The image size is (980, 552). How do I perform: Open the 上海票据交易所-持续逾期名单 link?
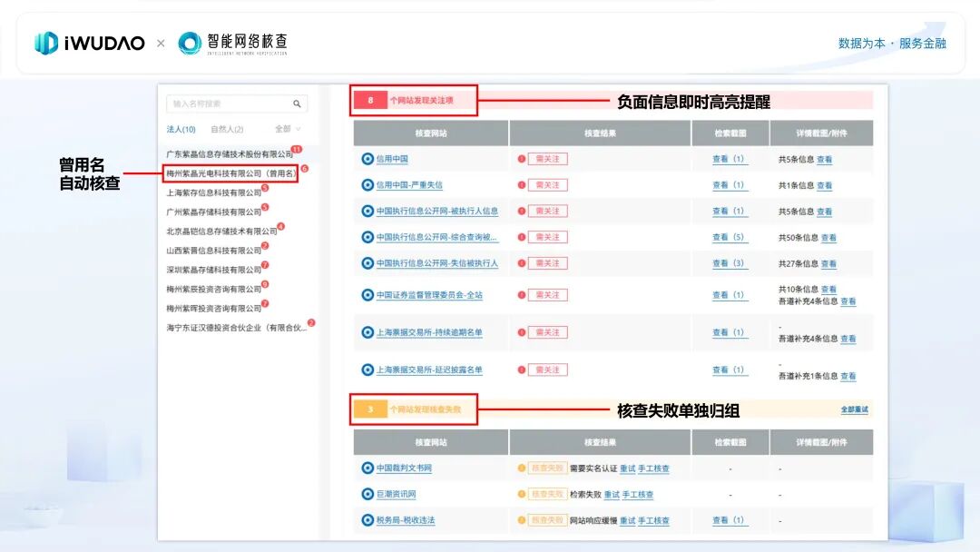click(x=429, y=332)
